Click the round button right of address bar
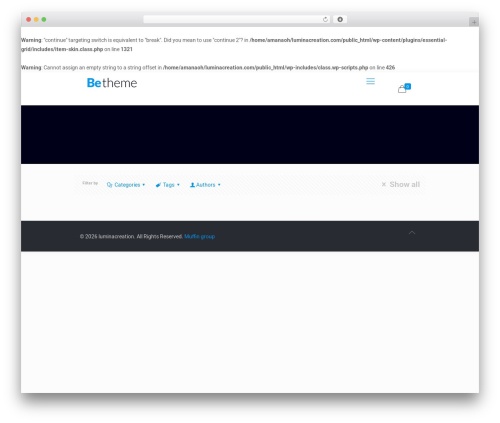 pyautogui.click(x=340, y=19)
